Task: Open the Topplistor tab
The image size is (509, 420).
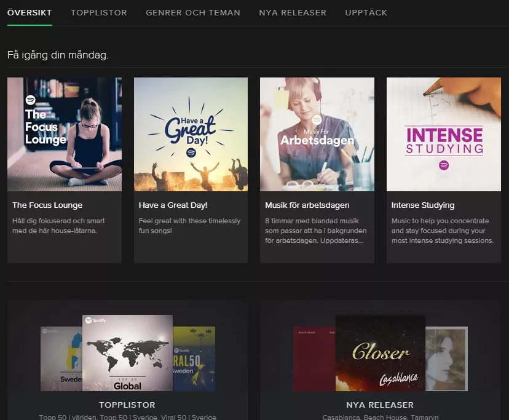Action: point(99,13)
